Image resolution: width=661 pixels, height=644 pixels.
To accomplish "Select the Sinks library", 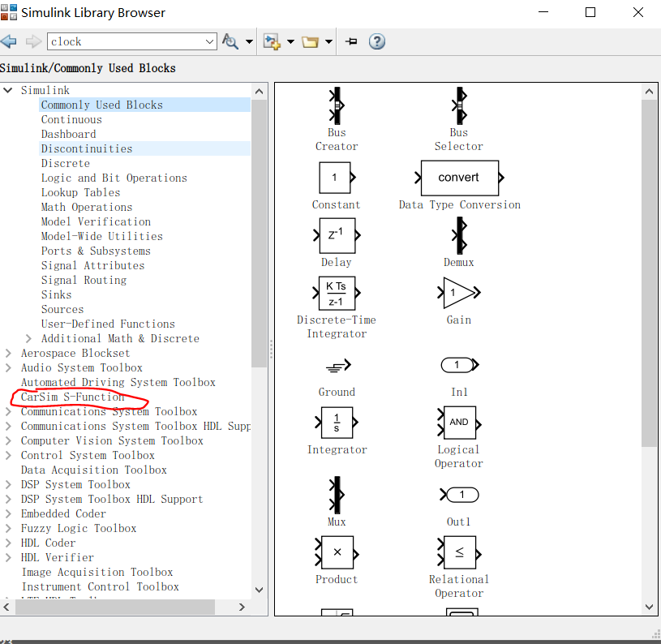I will [x=56, y=295].
